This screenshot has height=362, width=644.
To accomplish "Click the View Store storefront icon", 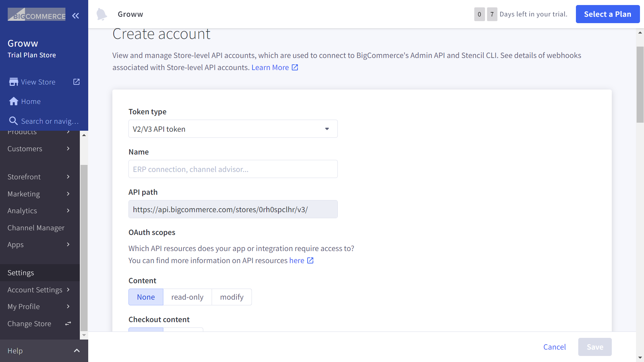I will 14,82.
